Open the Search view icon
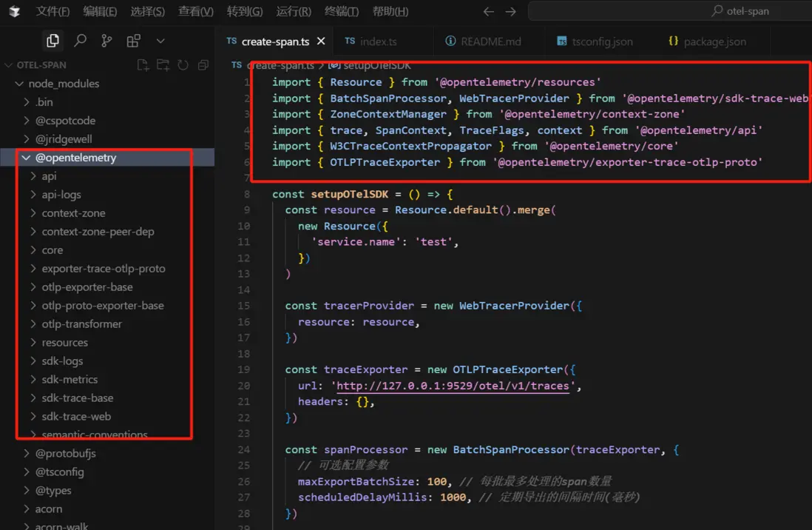812x530 pixels. [80, 41]
